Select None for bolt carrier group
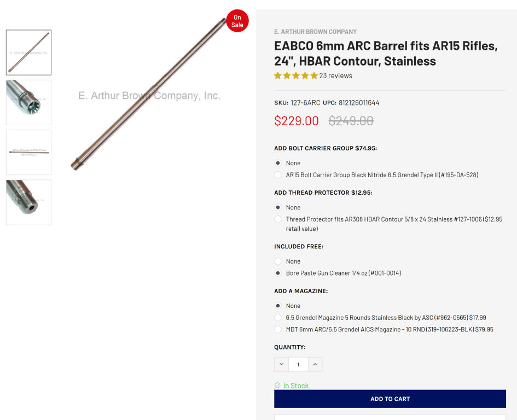The height and width of the screenshot is (420, 517). tap(278, 163)
